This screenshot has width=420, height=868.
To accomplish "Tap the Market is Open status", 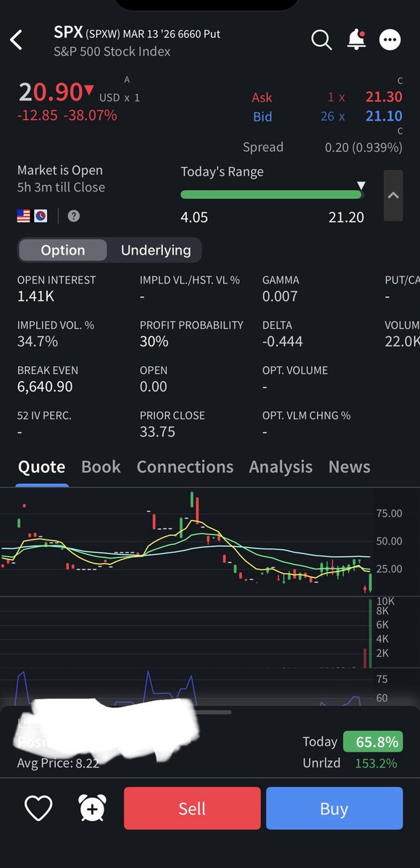I will 60,171.
